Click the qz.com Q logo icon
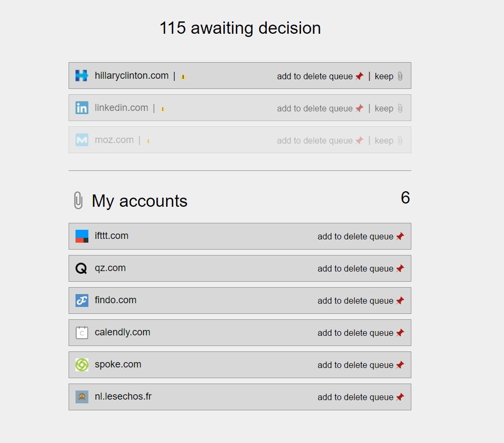 81,268
